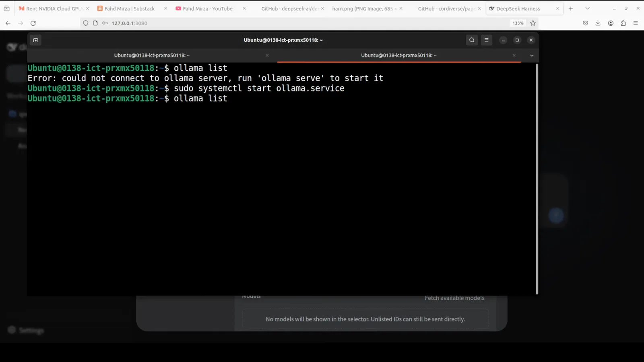This screenshot has height=362, width=644.
Task: Switch to Fahd Mirza YouTube tab
Action: [208, 8]
